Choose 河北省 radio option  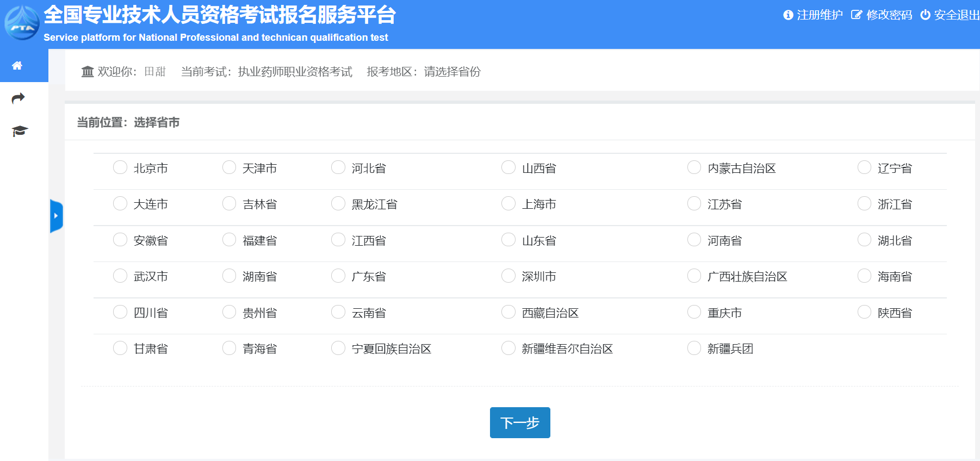tap(338, 167)
